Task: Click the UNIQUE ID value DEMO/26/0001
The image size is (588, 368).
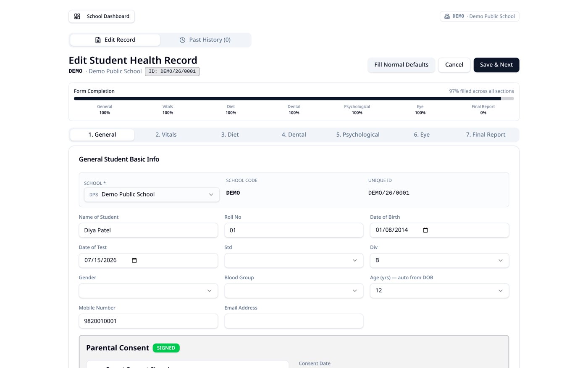Action: pyautogui.click(x=389, y=193)
